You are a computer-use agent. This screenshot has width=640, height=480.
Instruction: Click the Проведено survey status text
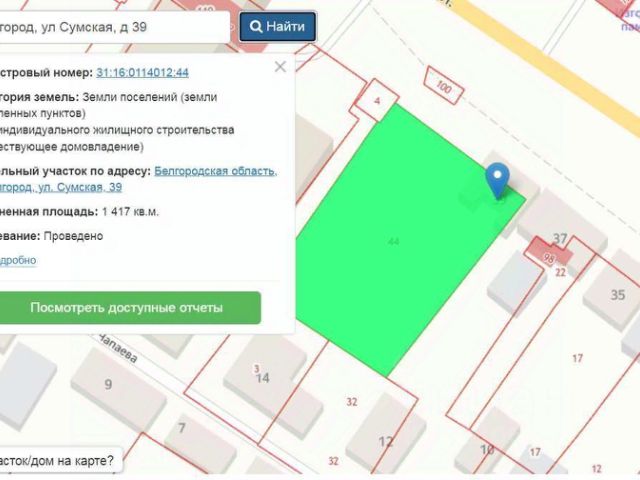[x=73, y=236]
